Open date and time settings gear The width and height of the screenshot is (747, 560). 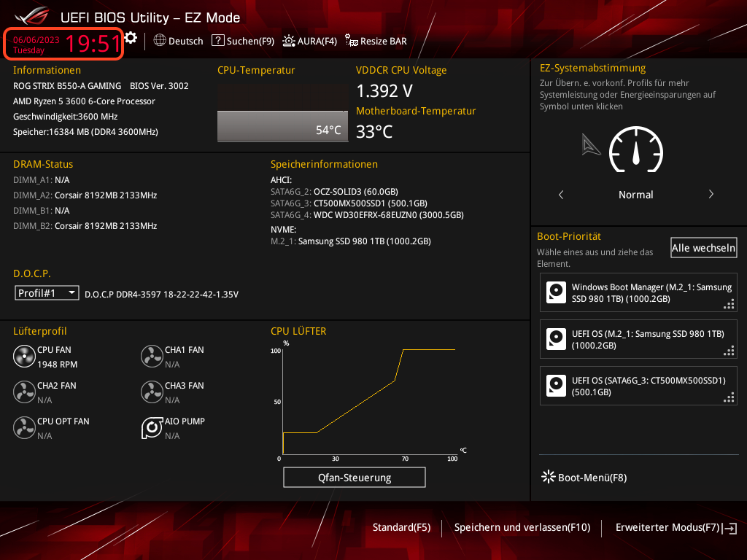(x=131, y=38)
